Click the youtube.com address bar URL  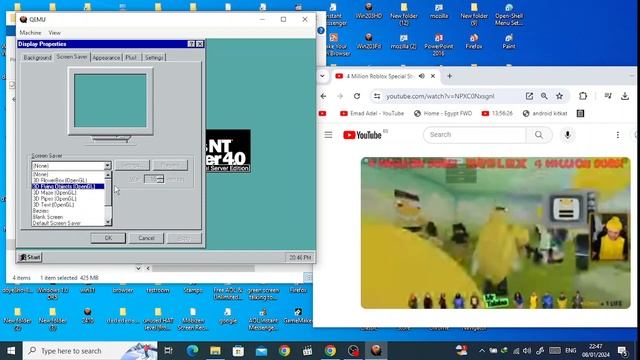pyautogui.click(x=440, y=96)
